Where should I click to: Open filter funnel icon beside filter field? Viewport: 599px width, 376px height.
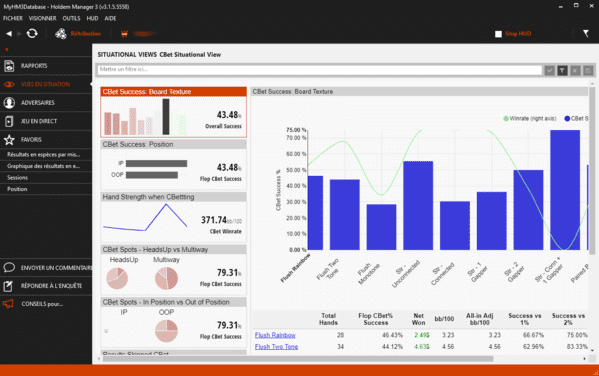coord(562,70)
